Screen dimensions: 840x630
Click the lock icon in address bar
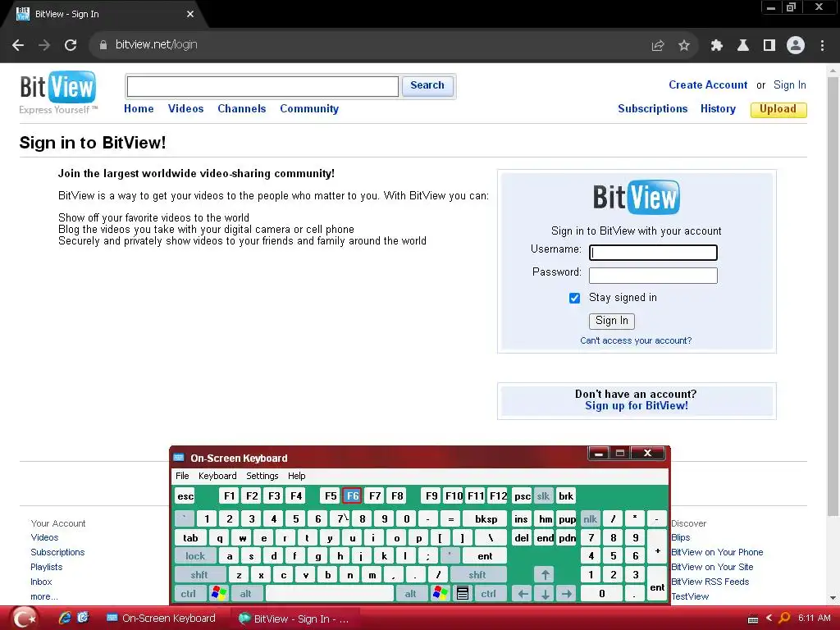(103, 45)
